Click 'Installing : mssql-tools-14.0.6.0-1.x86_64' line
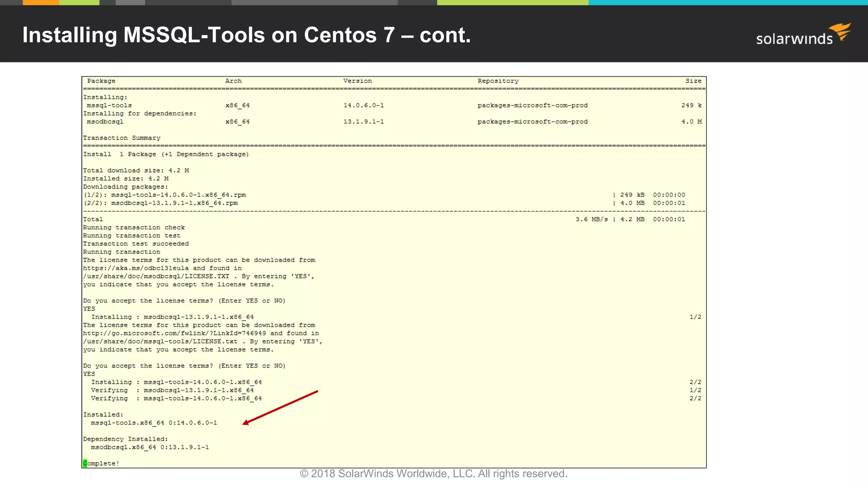868x488 pixels. coord(177,382)
